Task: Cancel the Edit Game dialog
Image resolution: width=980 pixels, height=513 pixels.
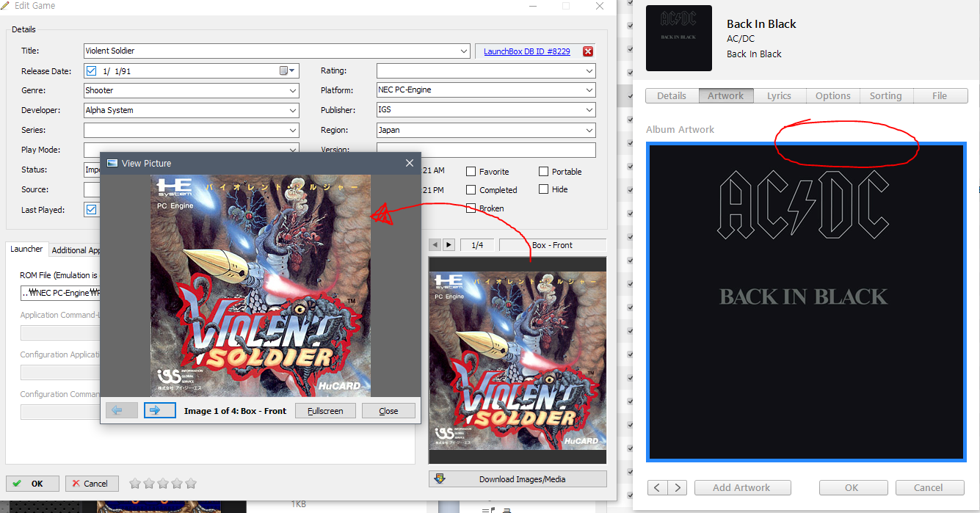Action: (92, 484)
